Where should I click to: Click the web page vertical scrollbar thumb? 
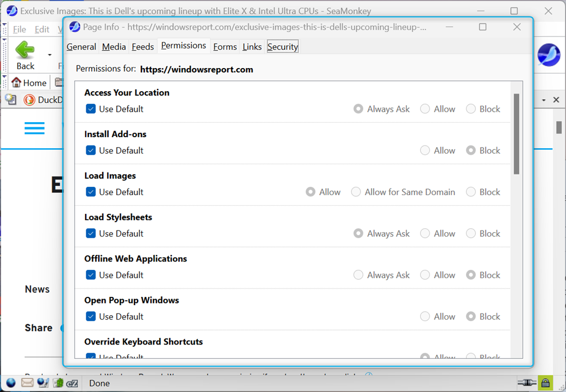pyautogui.click(x=559, y=127)
